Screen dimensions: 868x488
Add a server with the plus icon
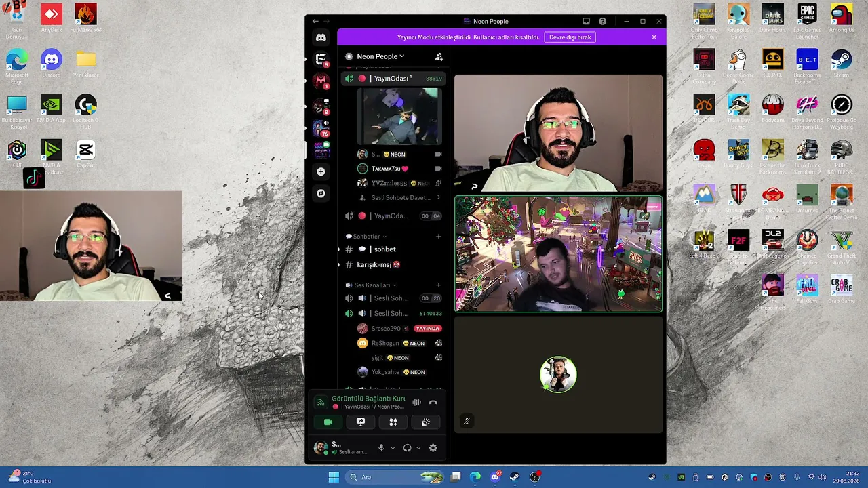321,171
